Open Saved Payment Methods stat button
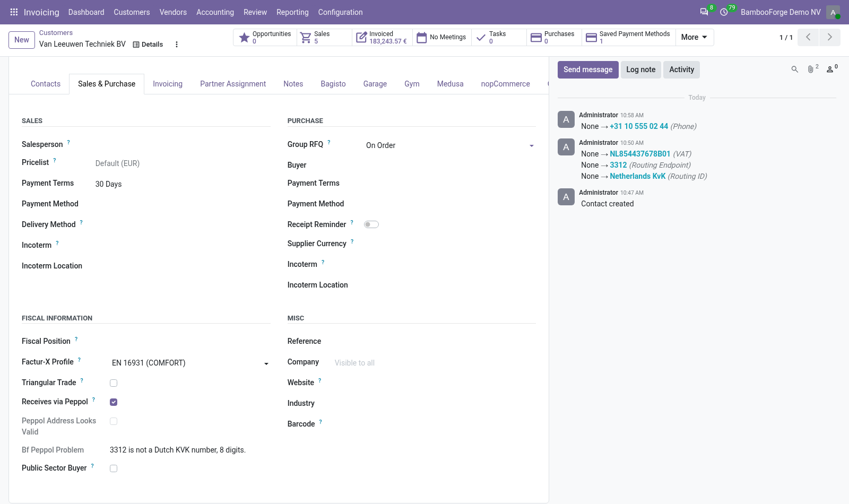849x504 pixels. tap(629, 38)
